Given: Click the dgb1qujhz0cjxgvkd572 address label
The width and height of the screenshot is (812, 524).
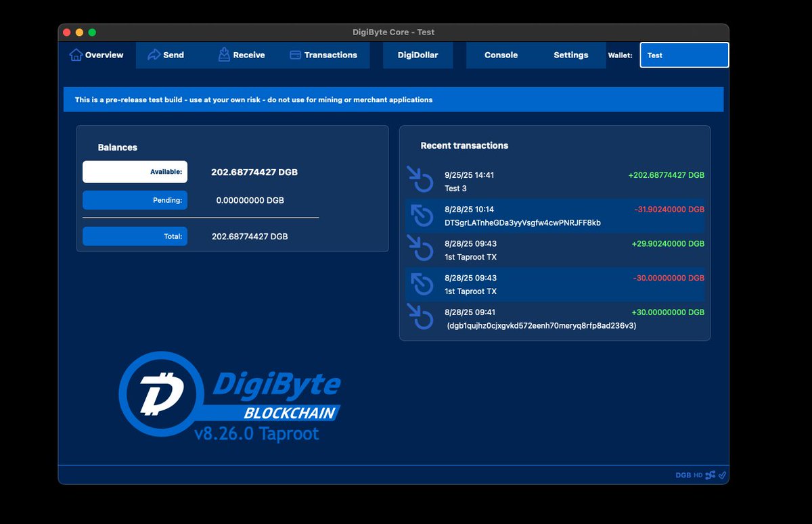Looking at the screenshot, I should pos(541,325).
